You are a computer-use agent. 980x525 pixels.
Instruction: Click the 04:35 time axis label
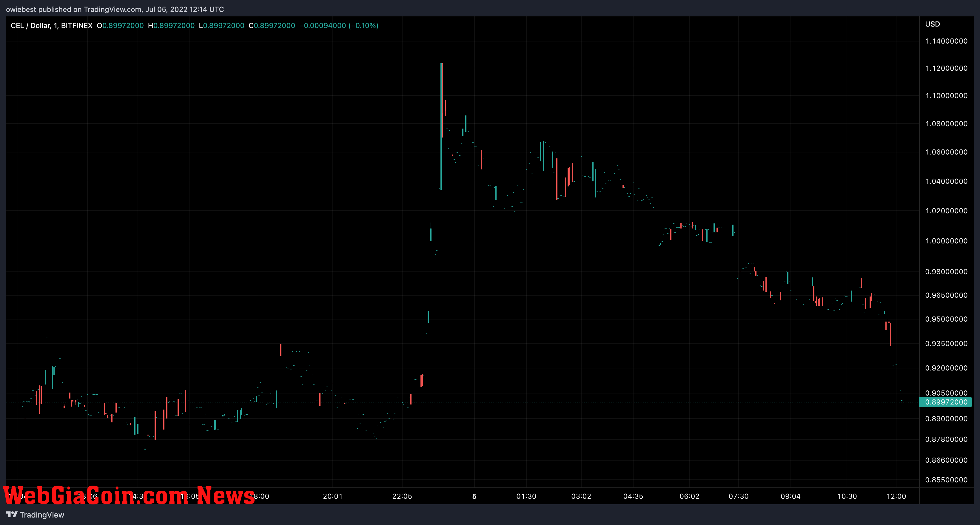point(633,496)
